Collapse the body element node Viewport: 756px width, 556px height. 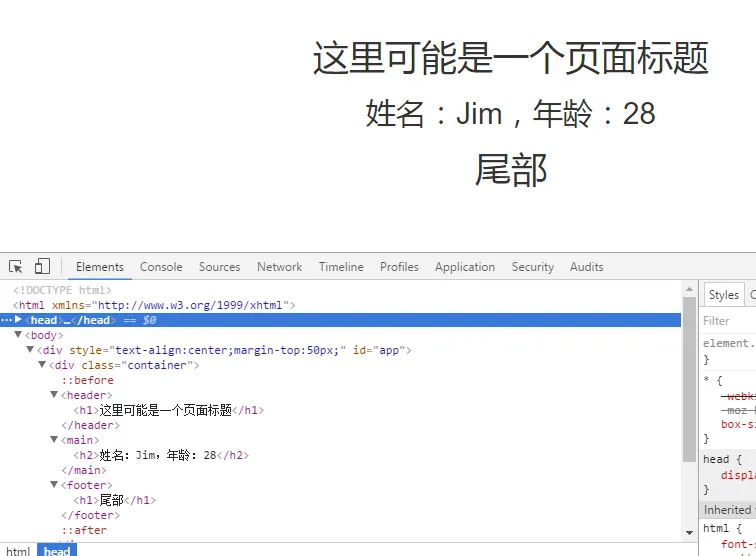pos(18,334)
